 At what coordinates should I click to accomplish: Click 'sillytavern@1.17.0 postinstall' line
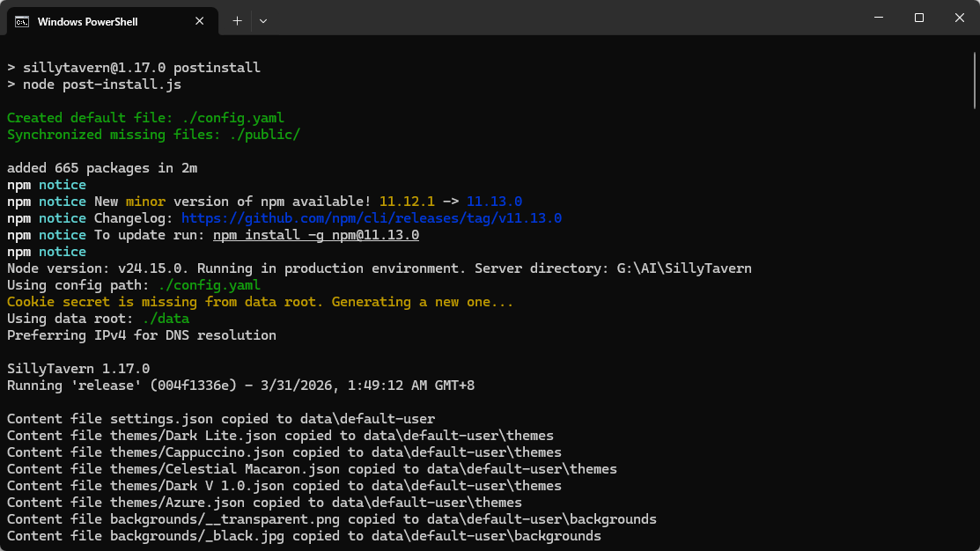click(x=134, y=68)
